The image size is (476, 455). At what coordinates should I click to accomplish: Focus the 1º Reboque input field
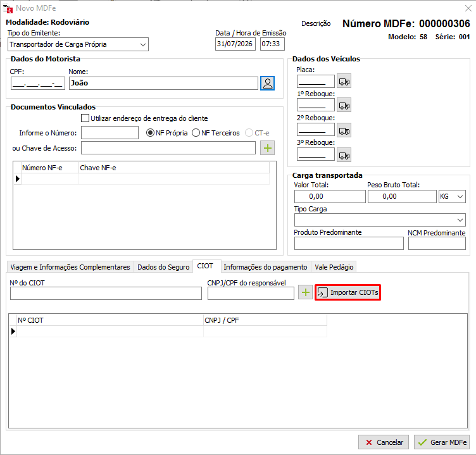click(x=316, y=105)
